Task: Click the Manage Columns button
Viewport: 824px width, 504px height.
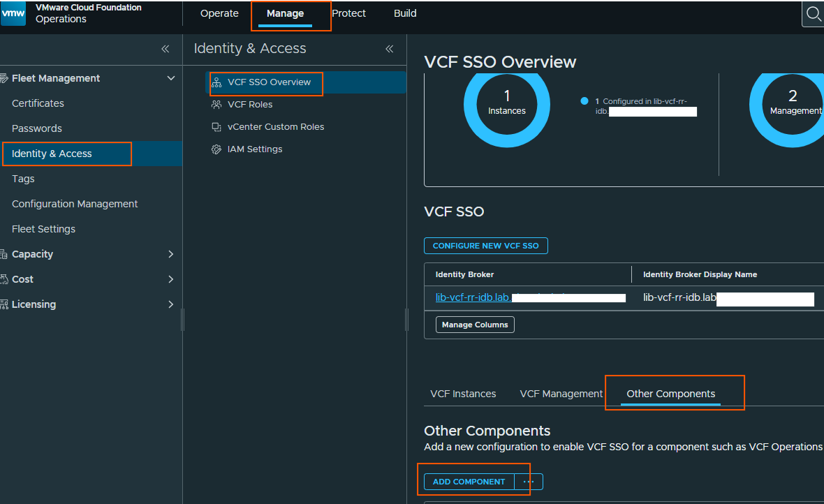Action: pos(475,325)
